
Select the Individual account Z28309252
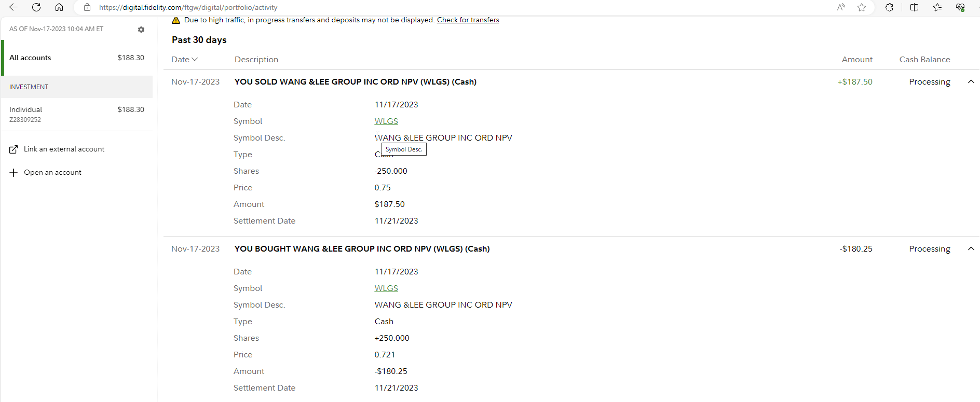click(77, 114)
